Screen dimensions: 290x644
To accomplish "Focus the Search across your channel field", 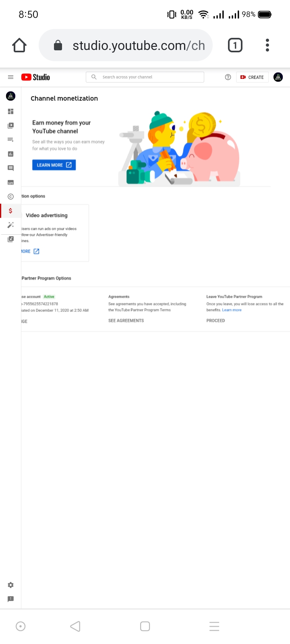I will coord(145,77).
